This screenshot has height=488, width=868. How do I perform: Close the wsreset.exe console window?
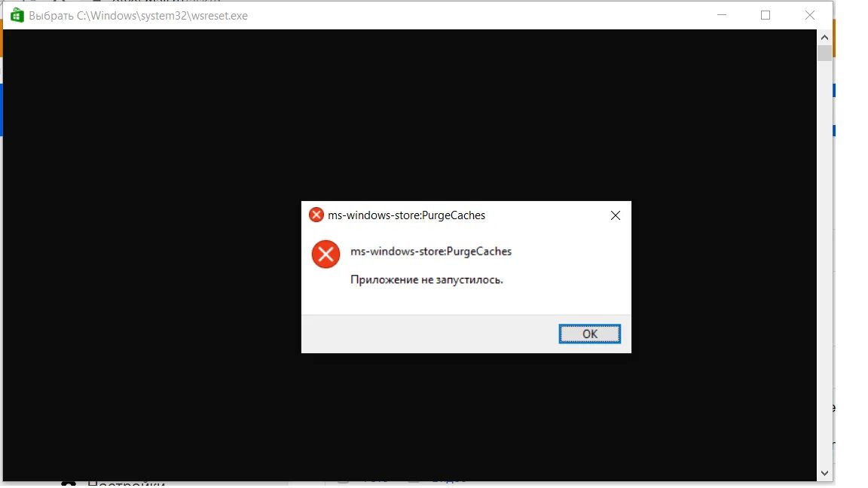click(809, 15)
